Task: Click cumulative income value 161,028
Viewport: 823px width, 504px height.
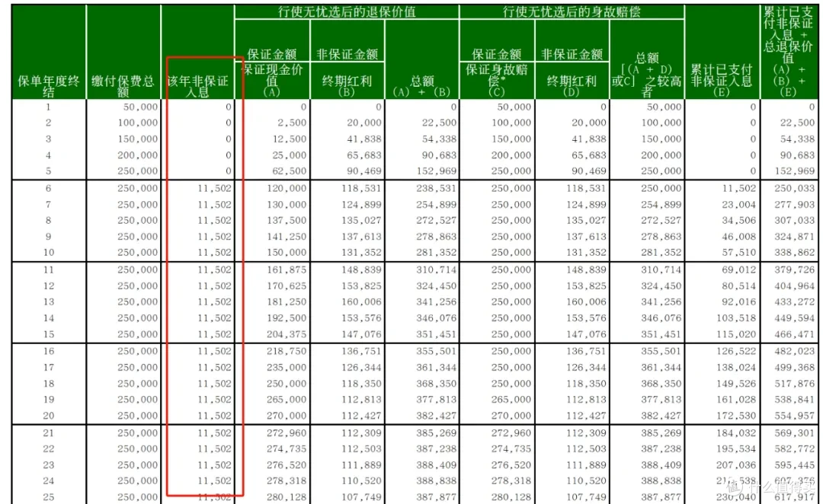Action: click(736, 399)
